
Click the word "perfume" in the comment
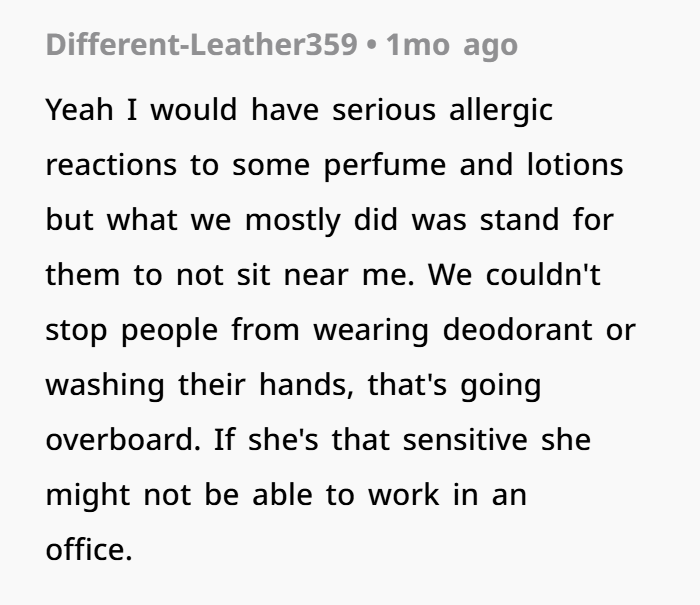point(386,164)
